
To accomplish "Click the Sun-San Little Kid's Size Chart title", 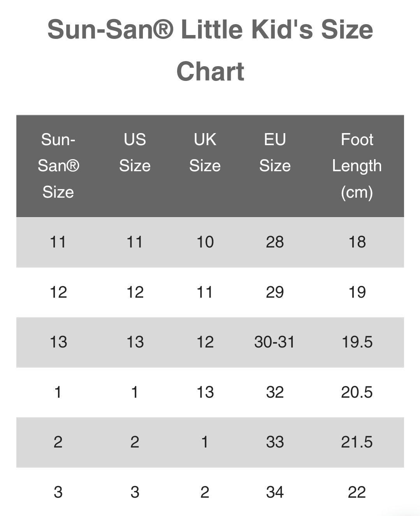I will coord(210,51).
